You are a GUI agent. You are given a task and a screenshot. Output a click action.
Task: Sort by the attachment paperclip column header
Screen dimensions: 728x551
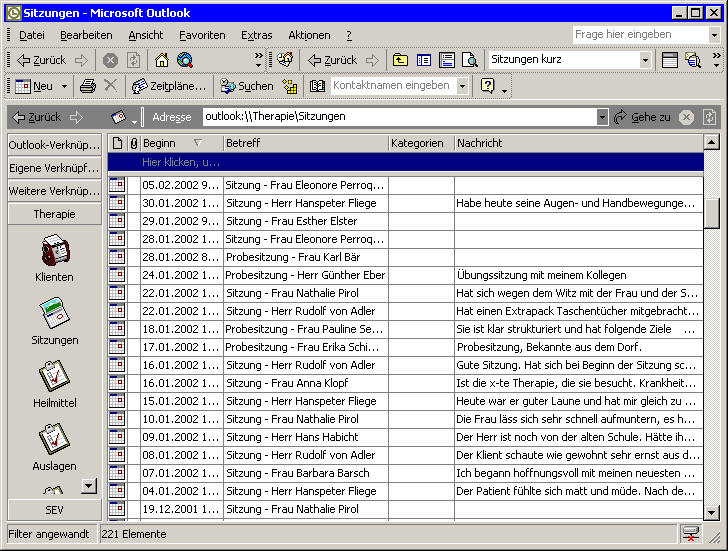pyautogui.click(x=134, y=143)
